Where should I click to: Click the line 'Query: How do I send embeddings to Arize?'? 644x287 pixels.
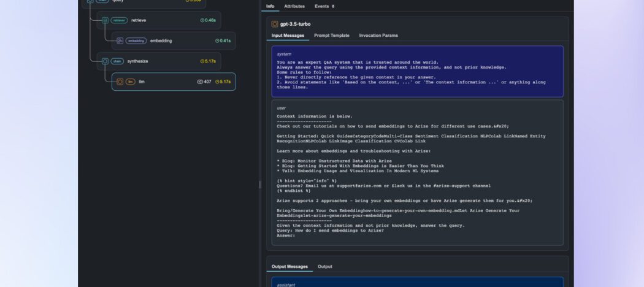coord(330,231)
